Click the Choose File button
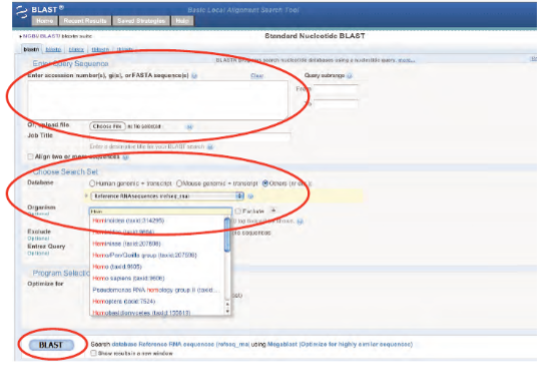Screen dimensions: 550x378 coord(107,126)
